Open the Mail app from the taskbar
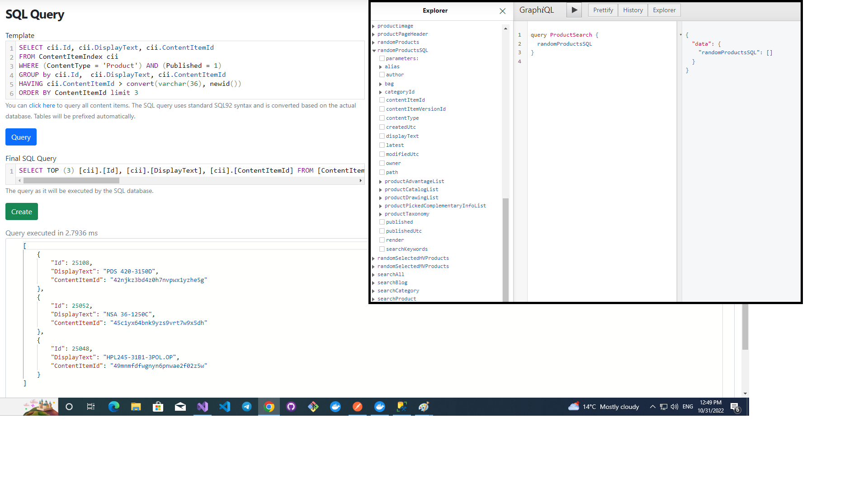 coord(180,407)
